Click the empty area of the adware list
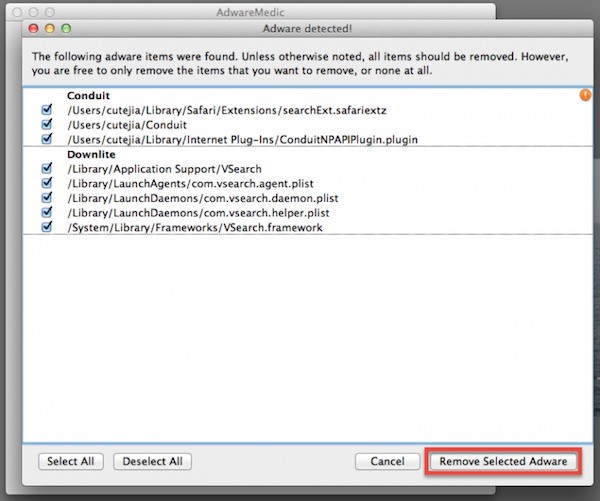The width and height of the screenshot is (600, 501). point(300,340)
